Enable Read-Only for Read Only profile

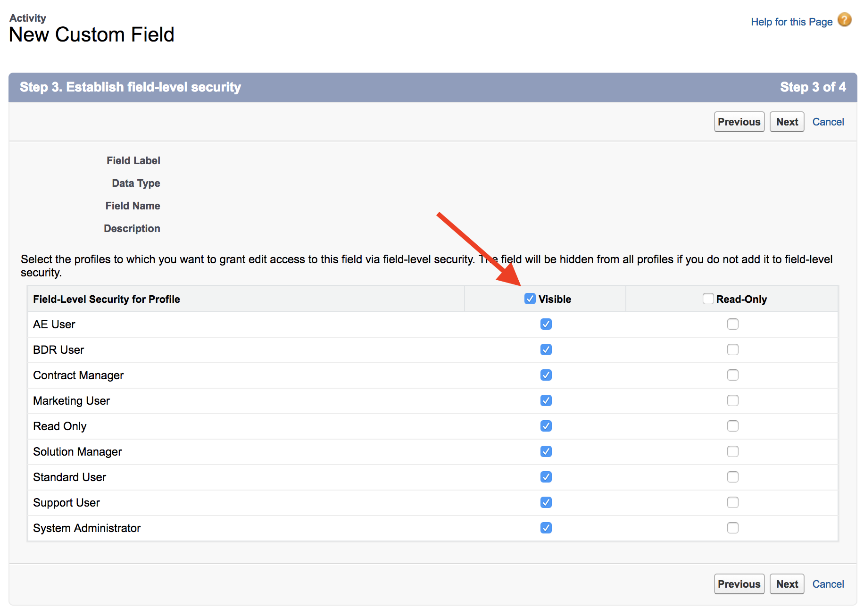tap(732, 426)
